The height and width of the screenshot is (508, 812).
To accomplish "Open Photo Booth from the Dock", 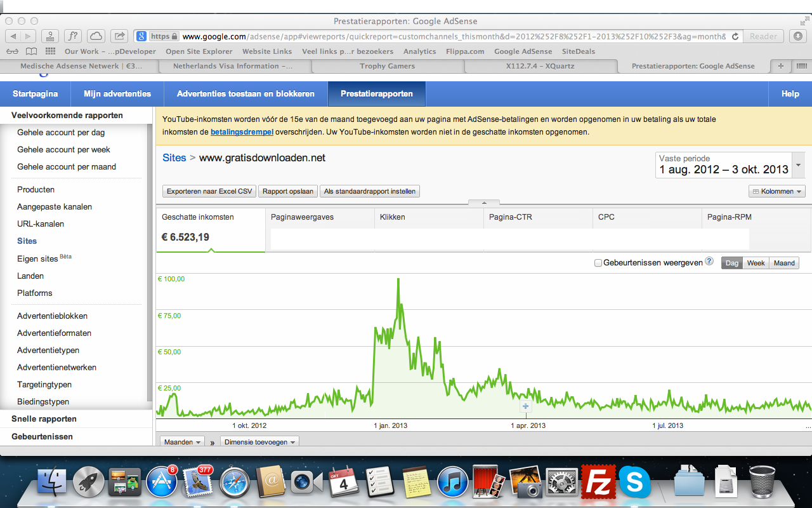I will 489,483.
